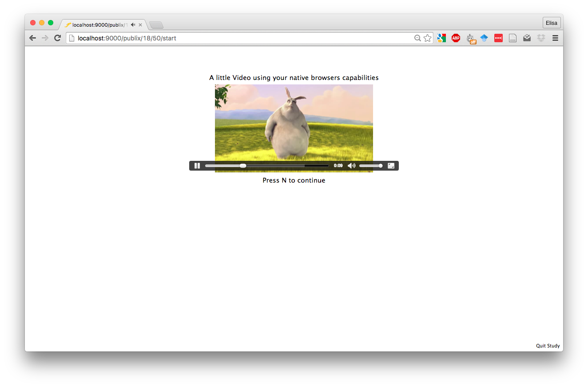Click the 0:09 video time display

point(338,166)
